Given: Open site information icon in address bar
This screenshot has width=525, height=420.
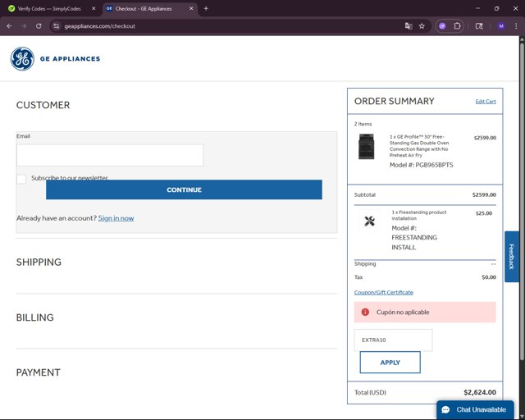Looking at the screenshot, I should [x=57, y=26].
